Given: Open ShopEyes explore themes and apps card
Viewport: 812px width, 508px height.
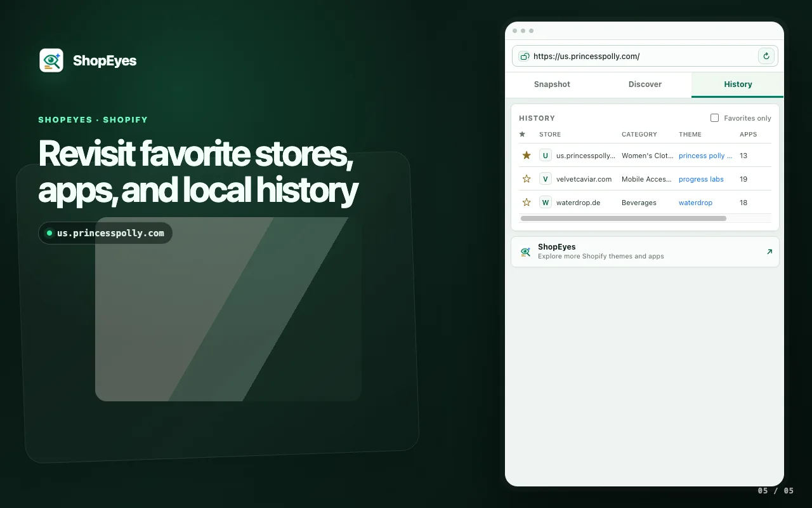Looking at the screenshot, I should click(x=645, y=252).
